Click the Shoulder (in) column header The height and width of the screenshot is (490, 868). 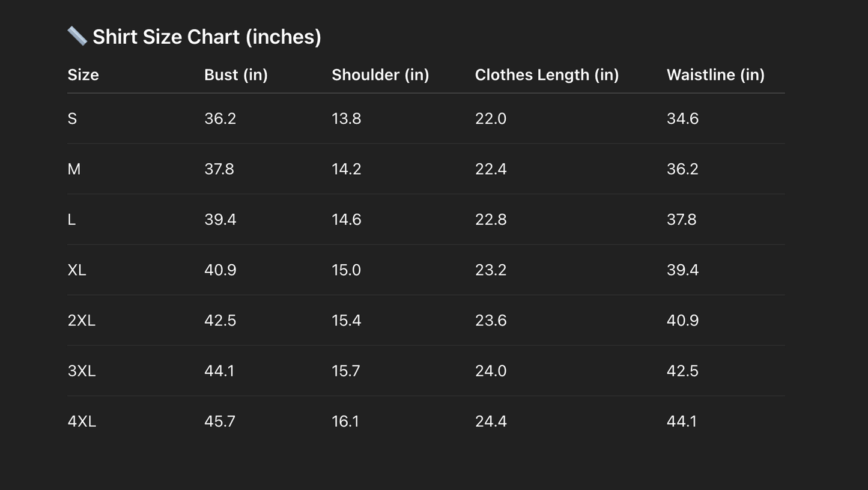pos(380,75)
